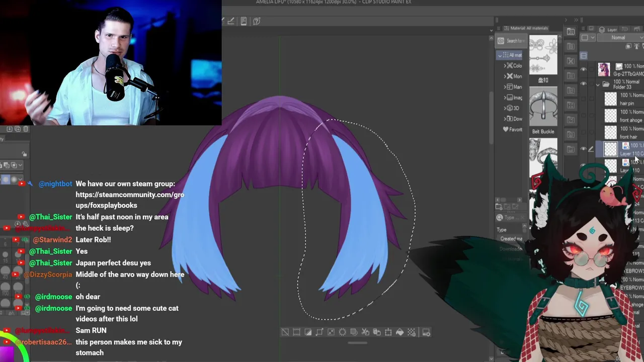Click Deselect in the selection launcher
This screenshot has width=644, height=362.
[285, 332]
